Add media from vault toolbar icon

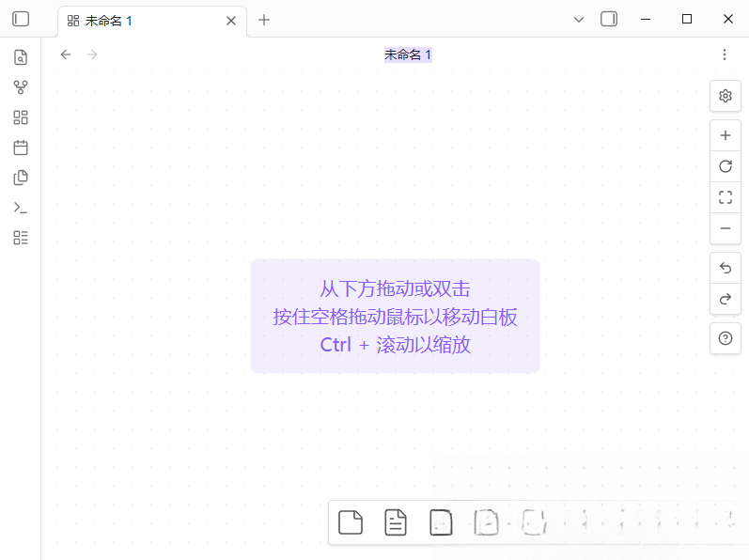coord(441,522)
